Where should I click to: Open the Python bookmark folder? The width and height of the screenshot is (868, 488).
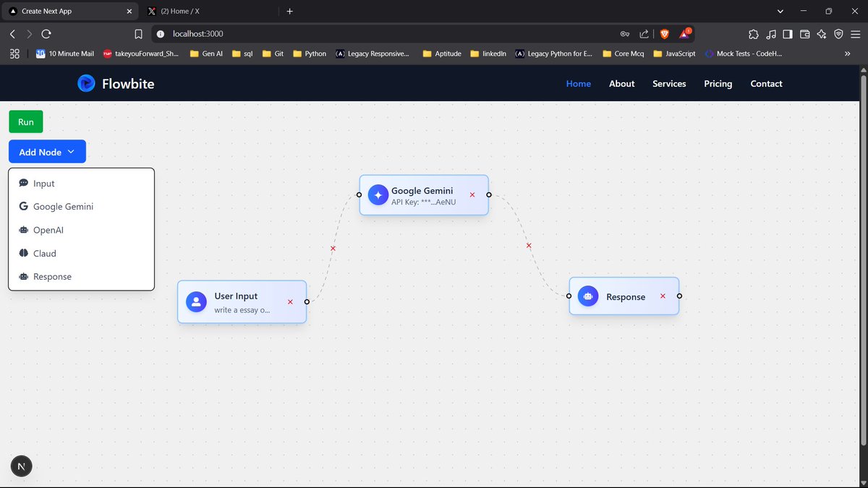309,53
